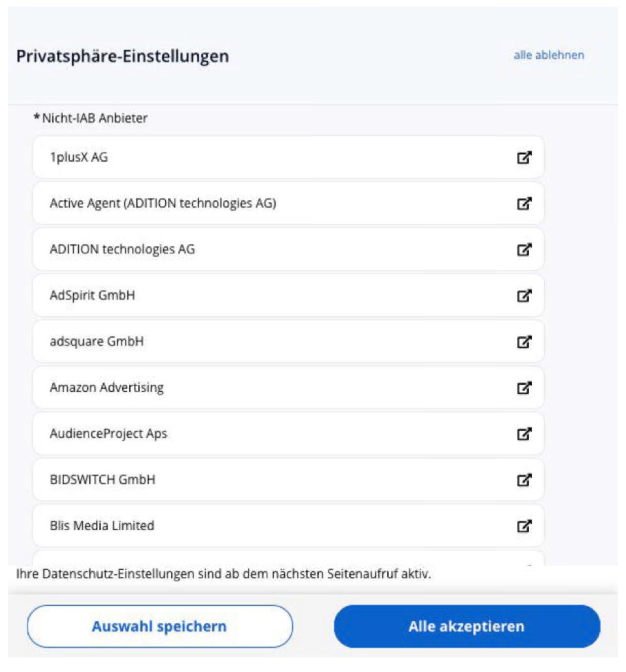The width and height of the screenshot is (626, 672).
Task: Open ADITION technologies AG external link icon
Action: pos(524,249)
